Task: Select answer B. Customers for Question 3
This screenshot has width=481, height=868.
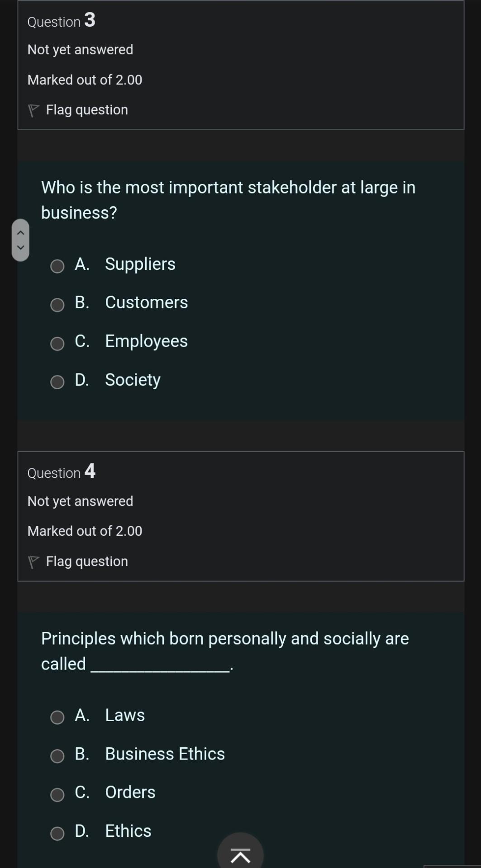Action: click(x=57, y=305)
